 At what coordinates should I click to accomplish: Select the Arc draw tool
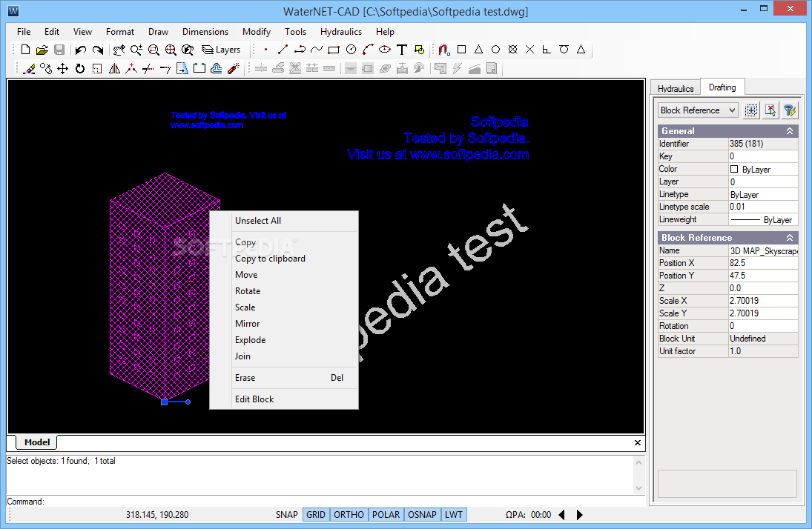pyautogui.click(x=369, y=50)
